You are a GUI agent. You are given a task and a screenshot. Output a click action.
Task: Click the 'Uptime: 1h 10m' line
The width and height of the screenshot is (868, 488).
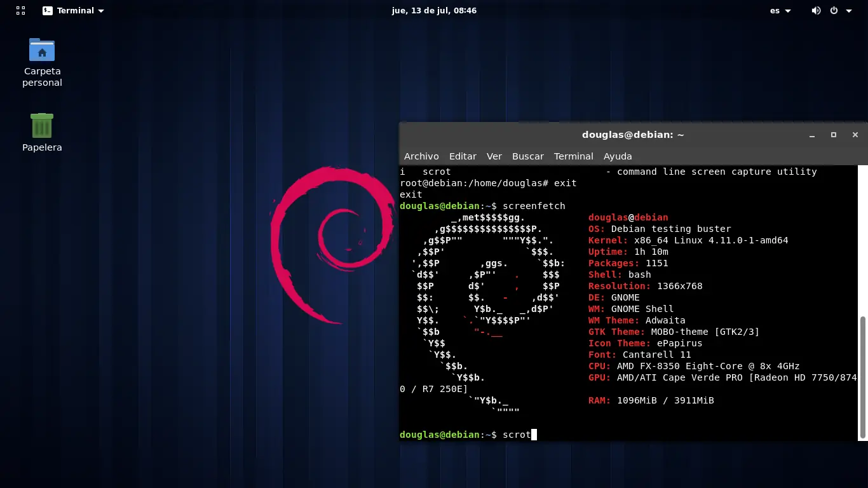(x=628, y=252)
